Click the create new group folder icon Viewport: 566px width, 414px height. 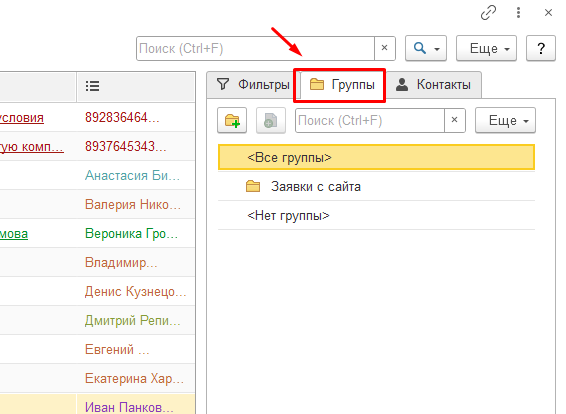[x=232, y=120]
